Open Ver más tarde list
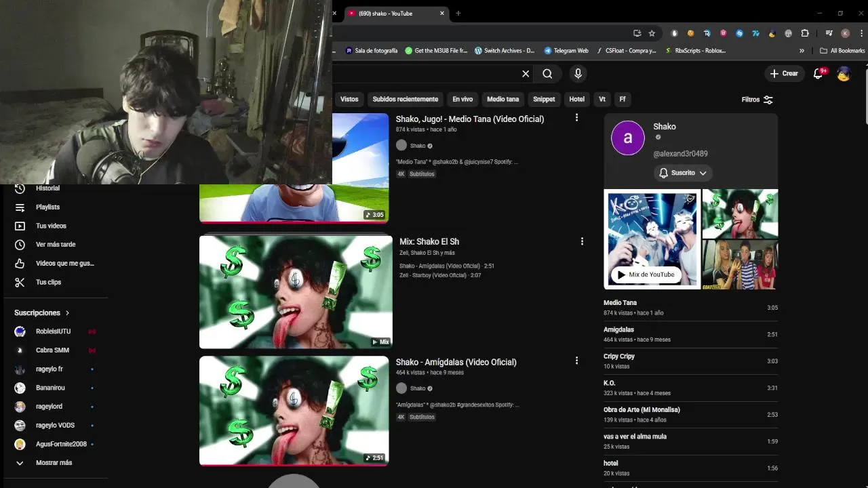The width and height of the screenshot is (868, 488). (x=56, y=245)
